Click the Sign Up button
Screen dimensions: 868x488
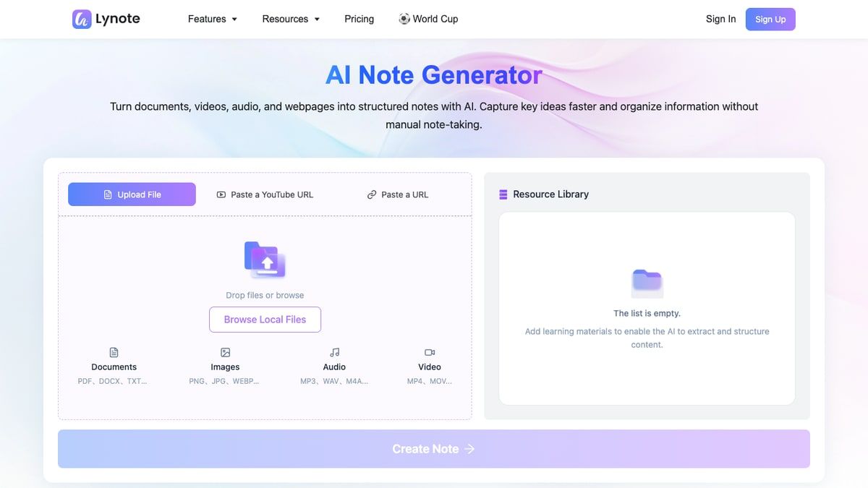pos(770,20)
